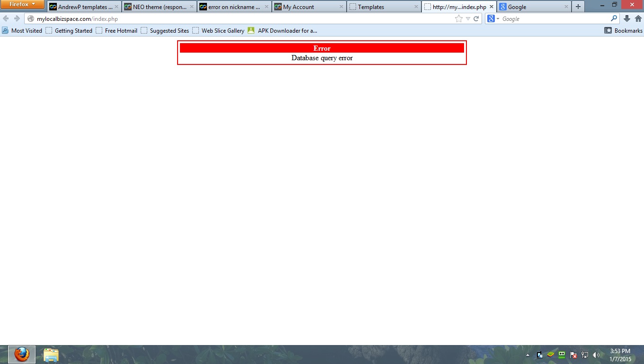This screenshot has height=364, width=644.
Task: Click the 'Database query error' message
Action: pyautogui.click(x=322, y=58)
